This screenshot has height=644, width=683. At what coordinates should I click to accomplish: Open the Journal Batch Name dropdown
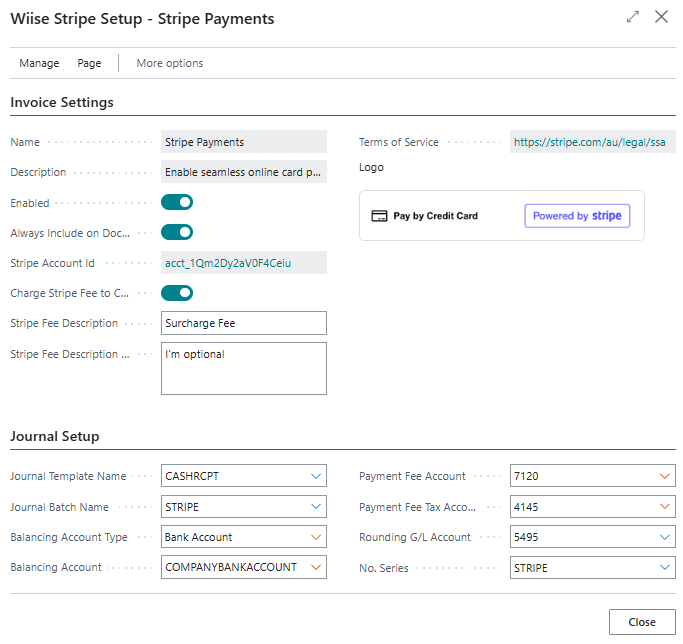click(x=316, y=507)
